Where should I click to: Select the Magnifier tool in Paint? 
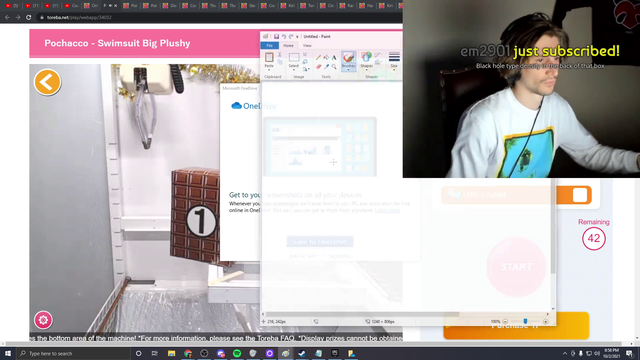click(334, 67)
